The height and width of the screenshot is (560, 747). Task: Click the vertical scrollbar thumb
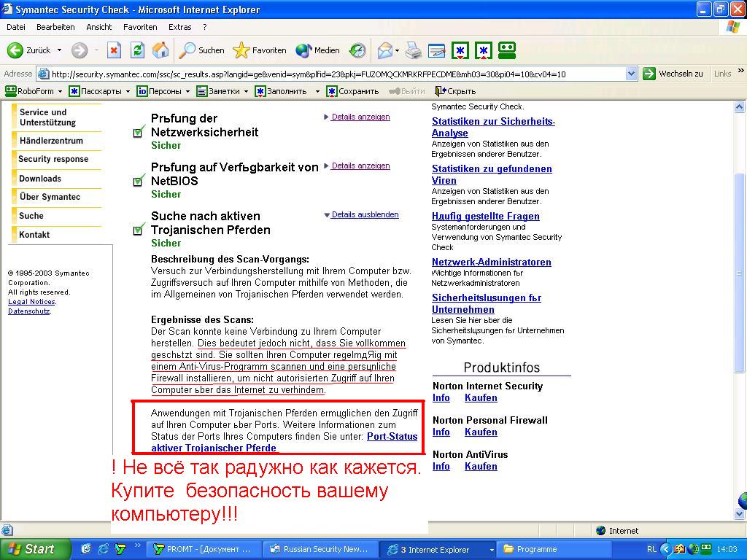pos(740,273)
